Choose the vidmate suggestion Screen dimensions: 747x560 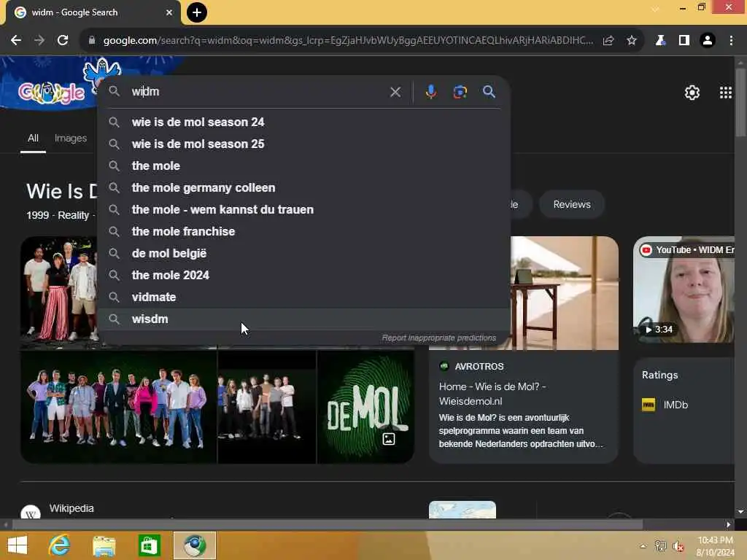tap(304, 297)
